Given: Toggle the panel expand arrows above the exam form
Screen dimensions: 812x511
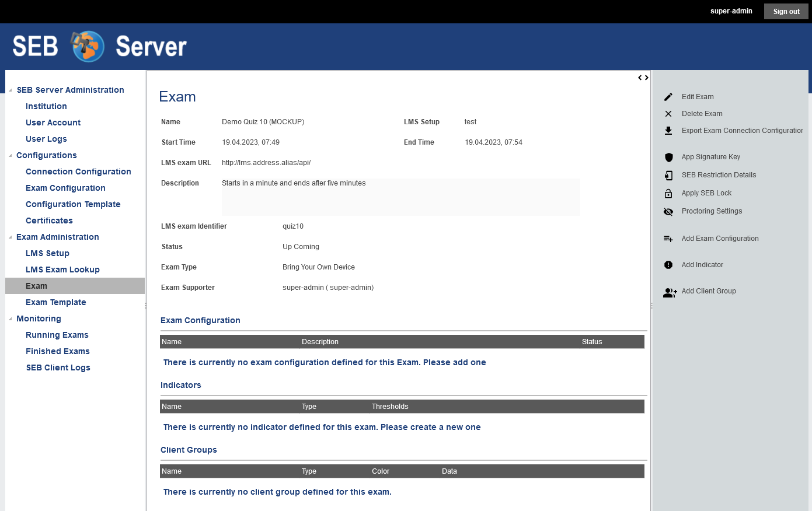Looking at the screenshot, I should 643,78.
